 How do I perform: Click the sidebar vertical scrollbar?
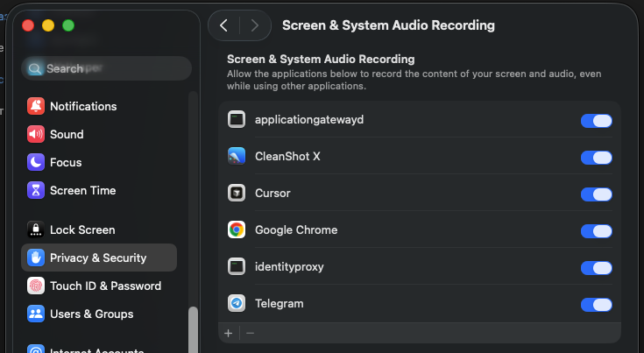(193, 328)
